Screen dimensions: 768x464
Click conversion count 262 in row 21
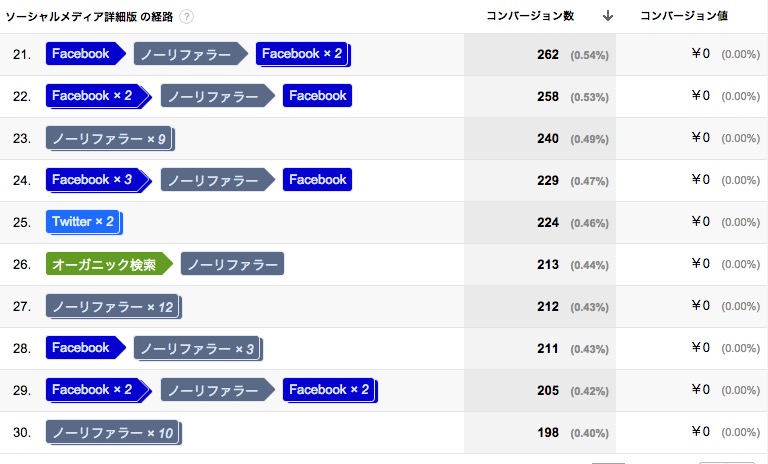pyautogui.click(x=548, y=54)
